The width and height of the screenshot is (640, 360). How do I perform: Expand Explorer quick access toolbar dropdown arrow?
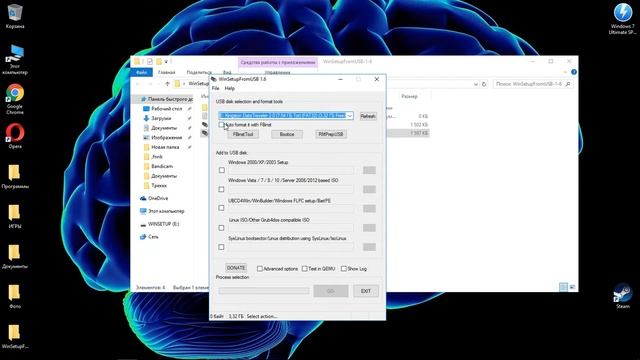[166, 62]
